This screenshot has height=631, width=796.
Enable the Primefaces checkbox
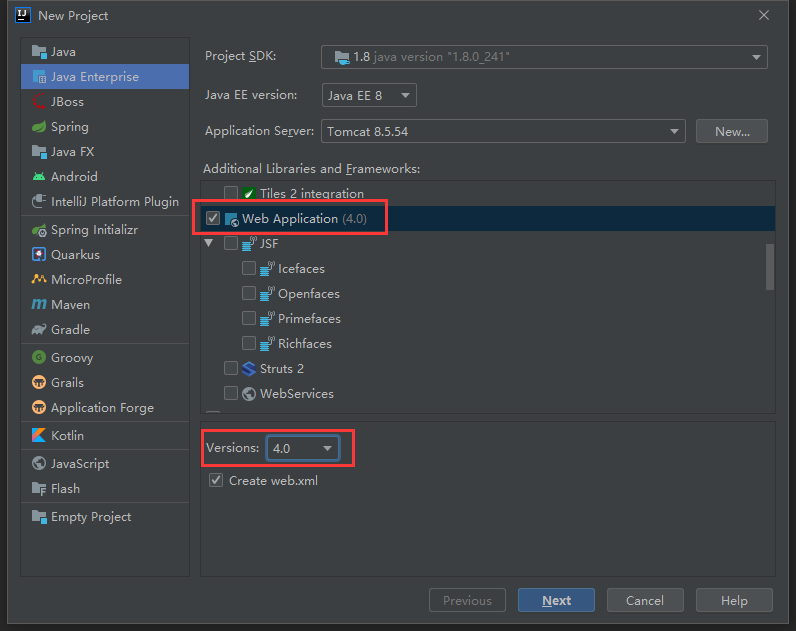(x=249, y=318)
